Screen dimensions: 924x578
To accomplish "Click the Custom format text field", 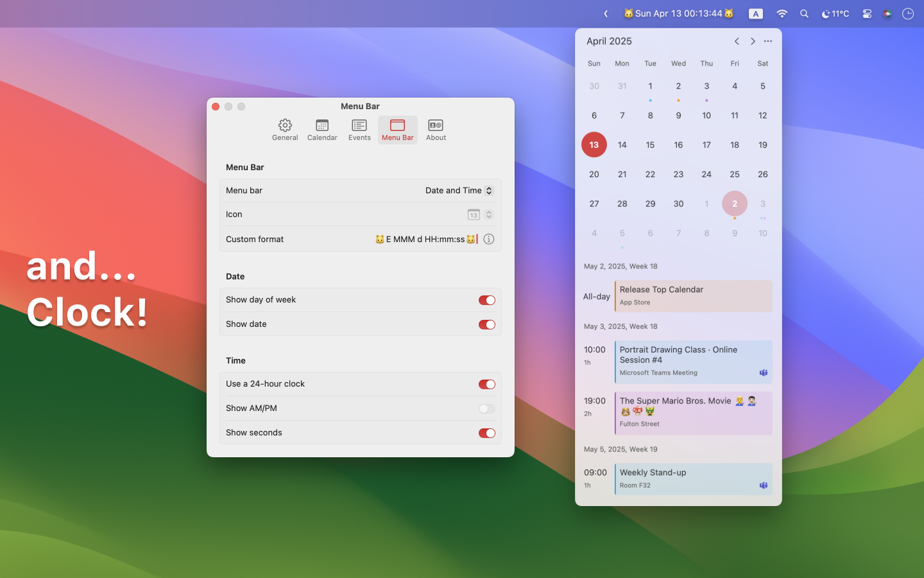I will pos(426,239).
